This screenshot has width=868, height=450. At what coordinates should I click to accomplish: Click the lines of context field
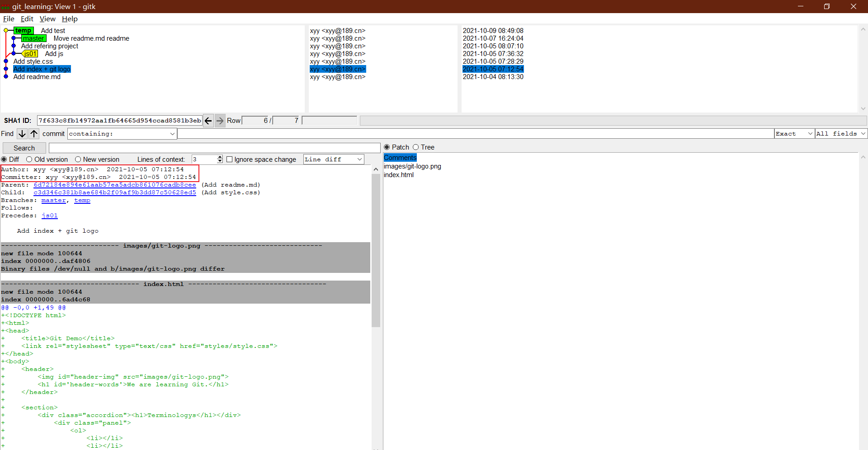[204, 159]
